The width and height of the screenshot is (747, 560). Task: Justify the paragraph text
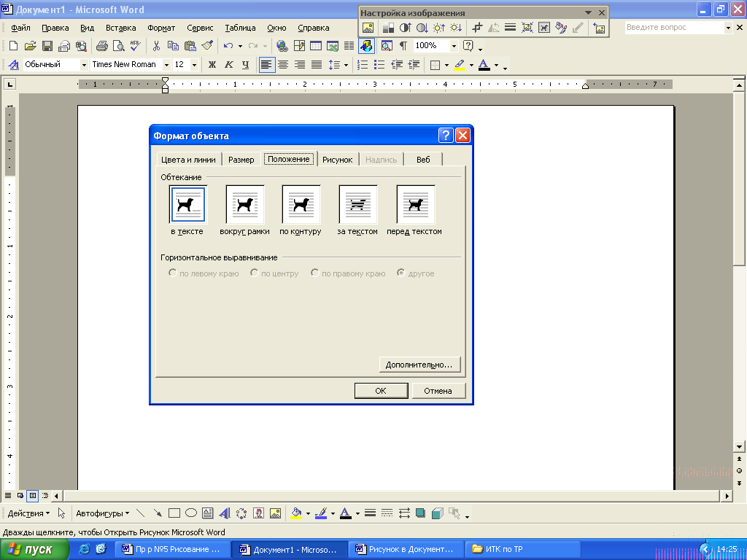pos(317,64)
